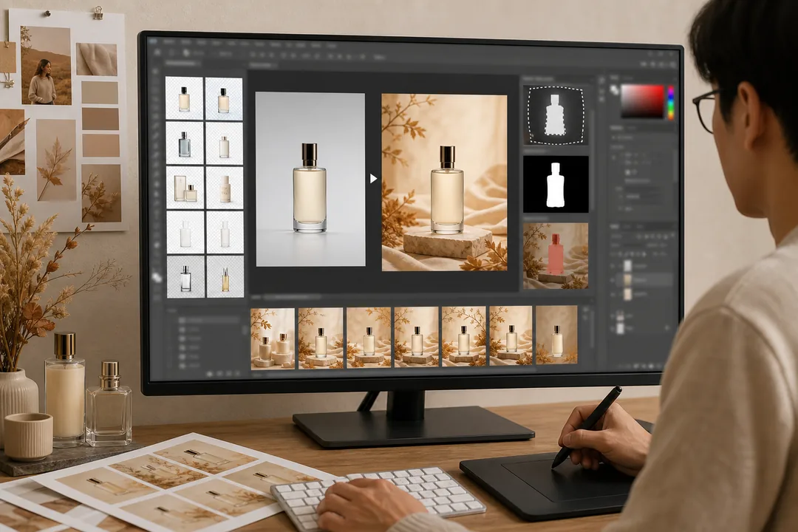Choose the blue-gray perfume bottle asset
Image resolution: width=798 pixels, height=532 pixels.
[x=185, y=143]
